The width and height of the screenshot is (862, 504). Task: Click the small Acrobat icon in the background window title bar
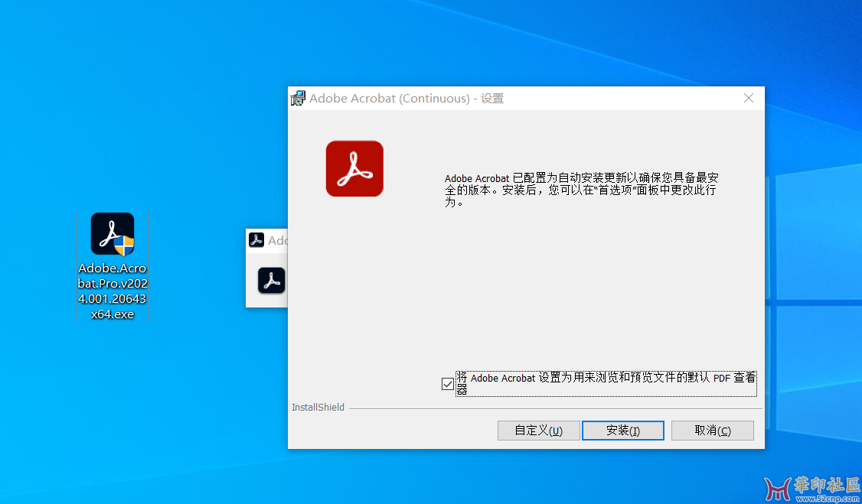(256, 240)
